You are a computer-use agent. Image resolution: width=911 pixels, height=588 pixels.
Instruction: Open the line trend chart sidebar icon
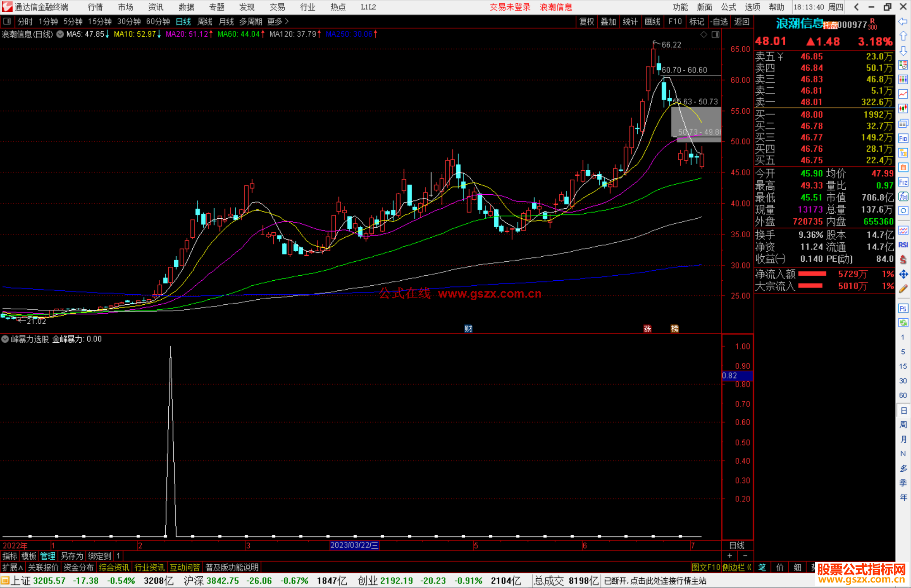[x=903, y=94]
